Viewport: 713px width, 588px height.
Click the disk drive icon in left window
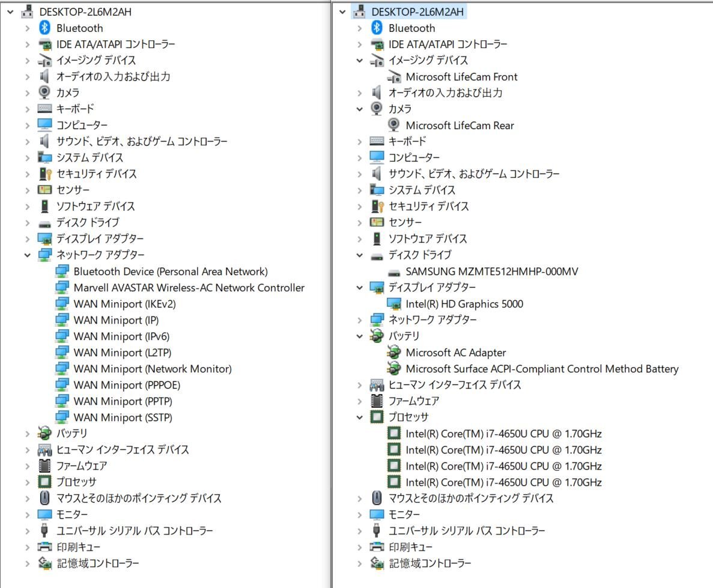(x=44, y=223)
